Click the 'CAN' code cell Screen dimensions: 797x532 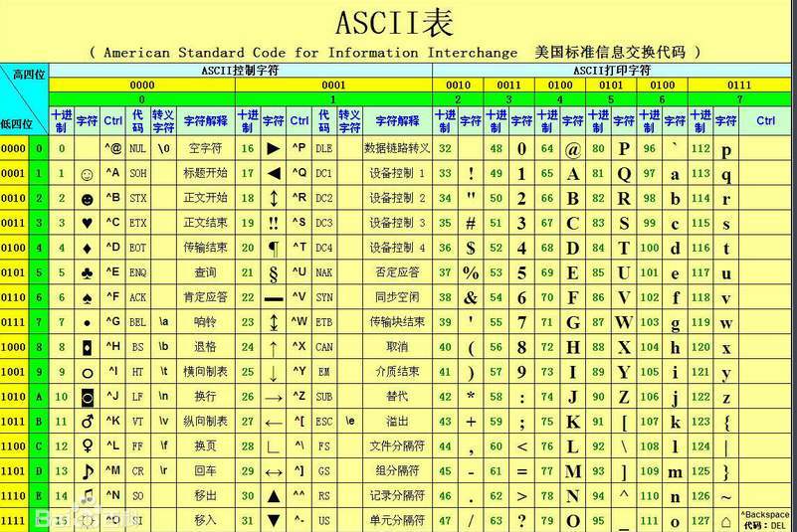[324, 348]
